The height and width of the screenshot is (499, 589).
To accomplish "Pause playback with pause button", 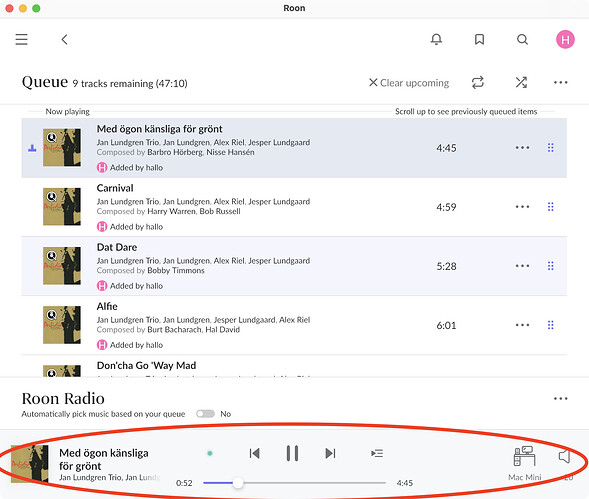I will (x=292, y=453).
